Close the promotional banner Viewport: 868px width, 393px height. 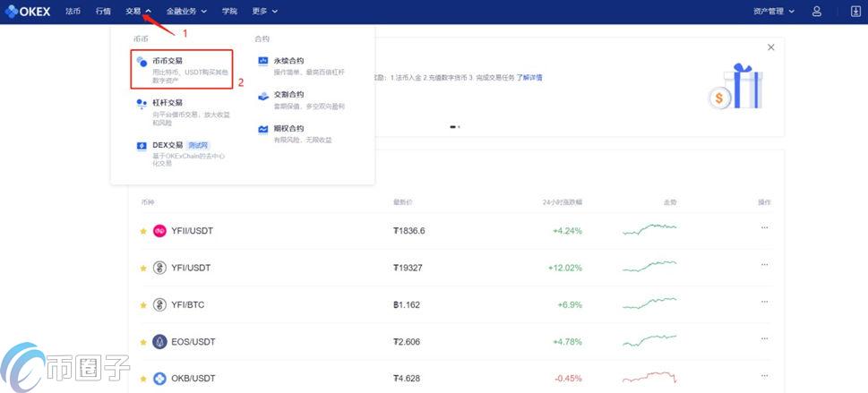tap(771, 47)
